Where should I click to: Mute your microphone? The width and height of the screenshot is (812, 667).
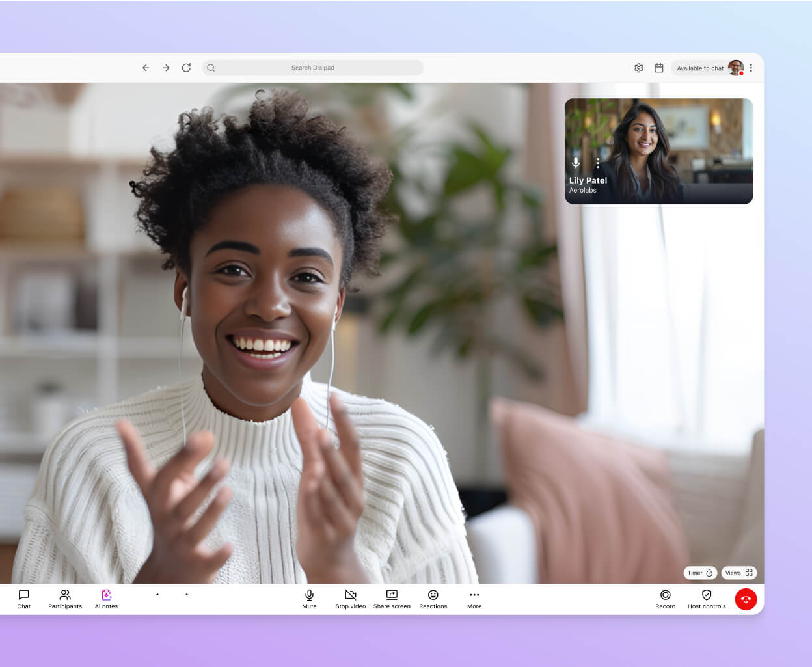(309, 595)
